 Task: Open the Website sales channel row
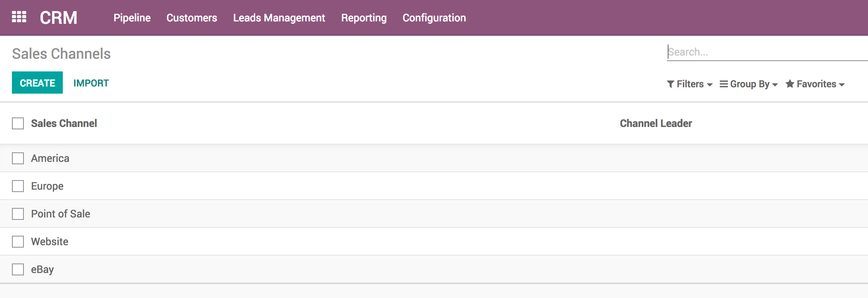pyautogui.click(x=50, y=242)
